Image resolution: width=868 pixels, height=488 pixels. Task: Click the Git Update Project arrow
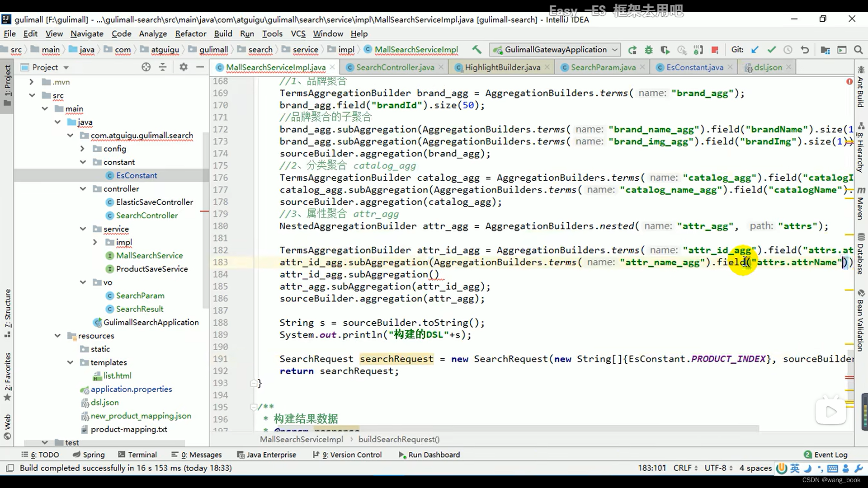click(755, 50)
